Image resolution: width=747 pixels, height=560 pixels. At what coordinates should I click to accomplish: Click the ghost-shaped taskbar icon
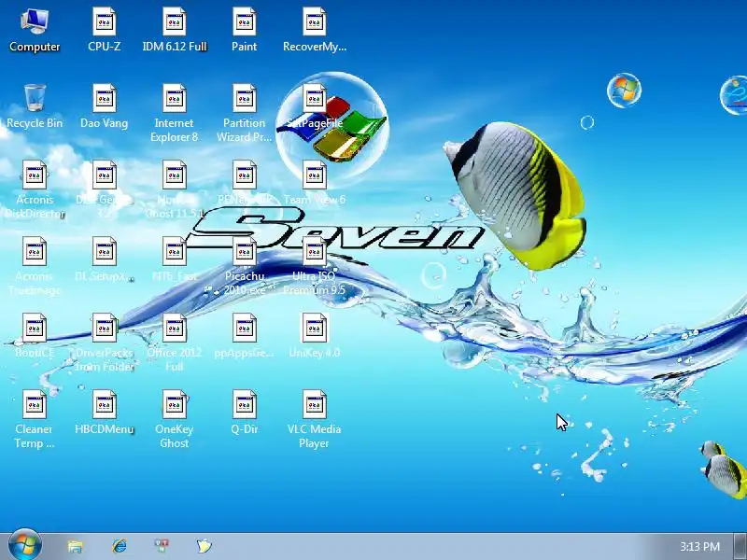(204, 546)
